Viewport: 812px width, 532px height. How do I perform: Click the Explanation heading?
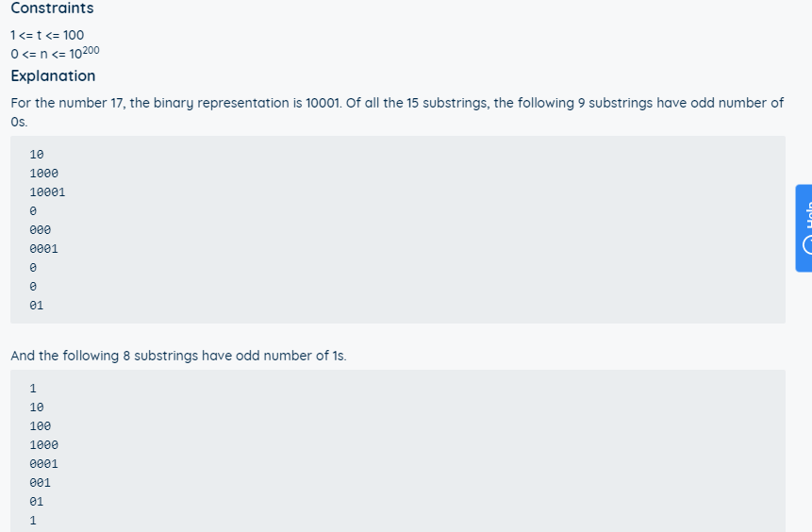[x=53, y=75]
